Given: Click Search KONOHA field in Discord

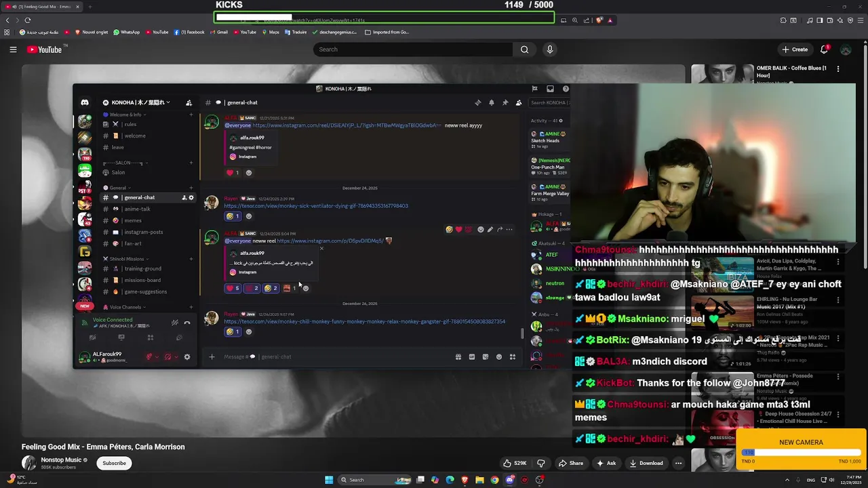Looking at the screenshot, I should coord(549,102).
